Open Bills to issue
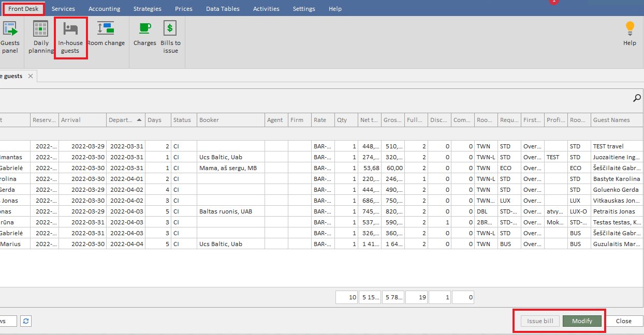This screenshot has height=335, width=644. tap(170, 37)
